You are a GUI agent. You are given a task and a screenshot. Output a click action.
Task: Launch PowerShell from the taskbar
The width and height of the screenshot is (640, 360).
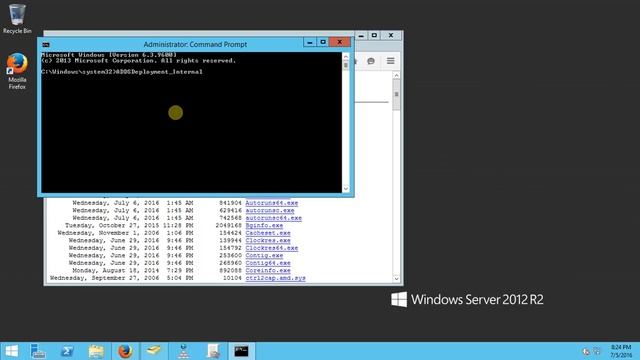[67, 351]
